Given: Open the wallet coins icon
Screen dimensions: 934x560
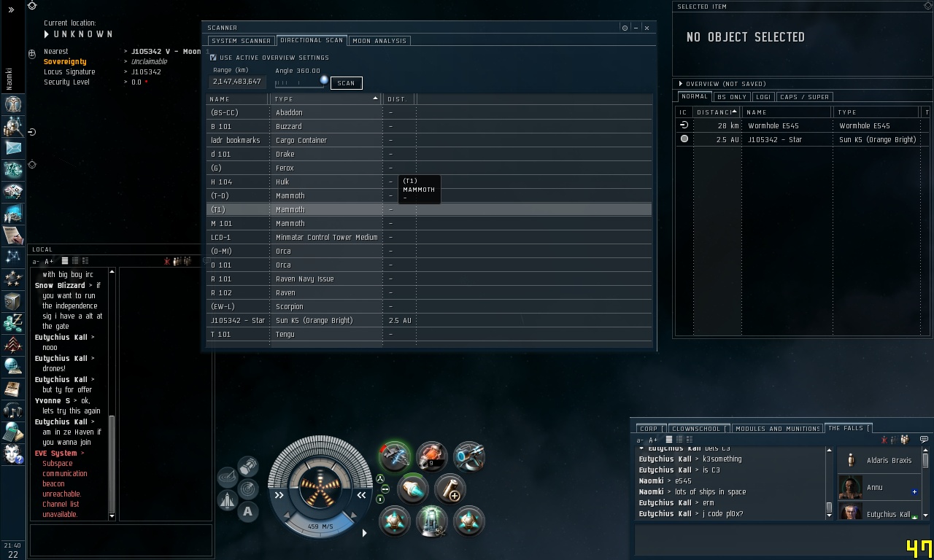Looking at the screenshot, I should point(13,322).
